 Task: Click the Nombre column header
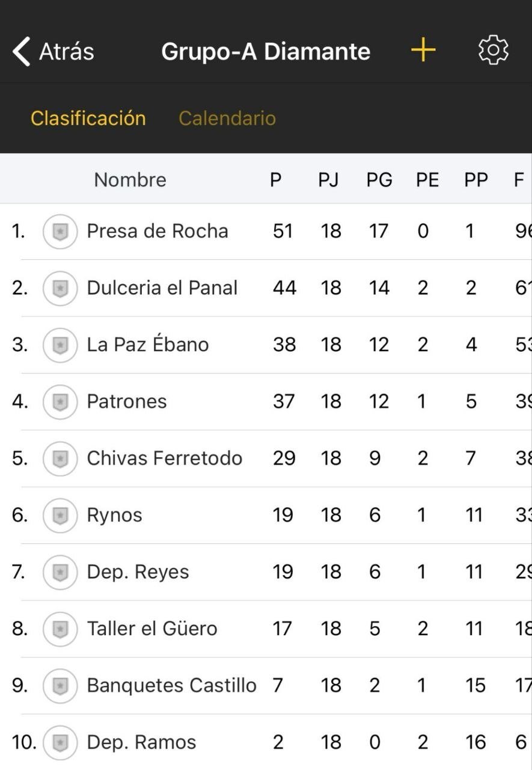(130, 179)
